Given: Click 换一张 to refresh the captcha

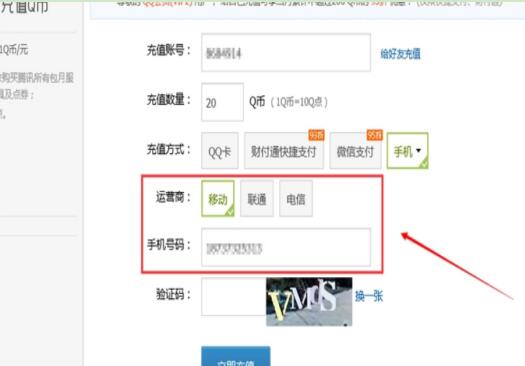Looking at the screenshot, I should [x=369, y=296].
